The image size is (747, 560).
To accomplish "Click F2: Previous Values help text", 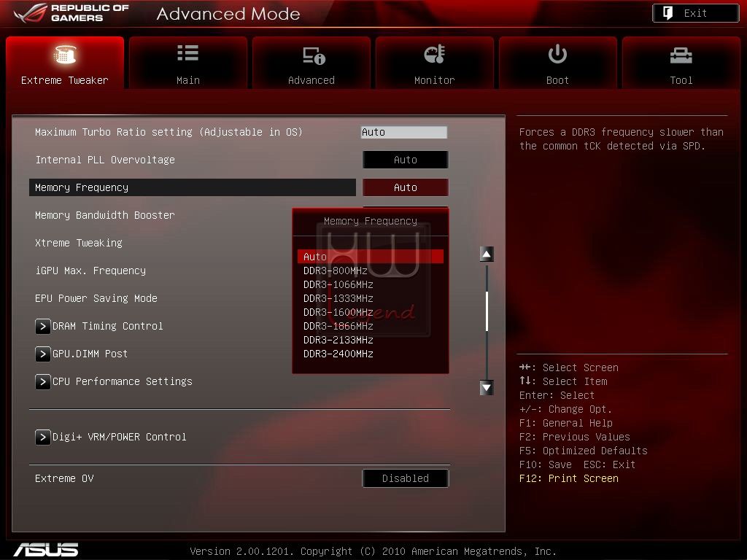I will point(575,437).
